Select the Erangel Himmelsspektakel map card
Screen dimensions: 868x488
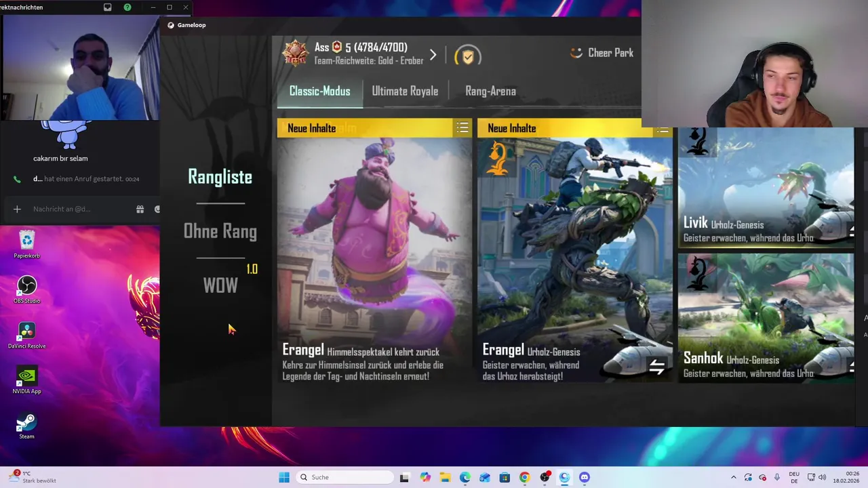374,251
